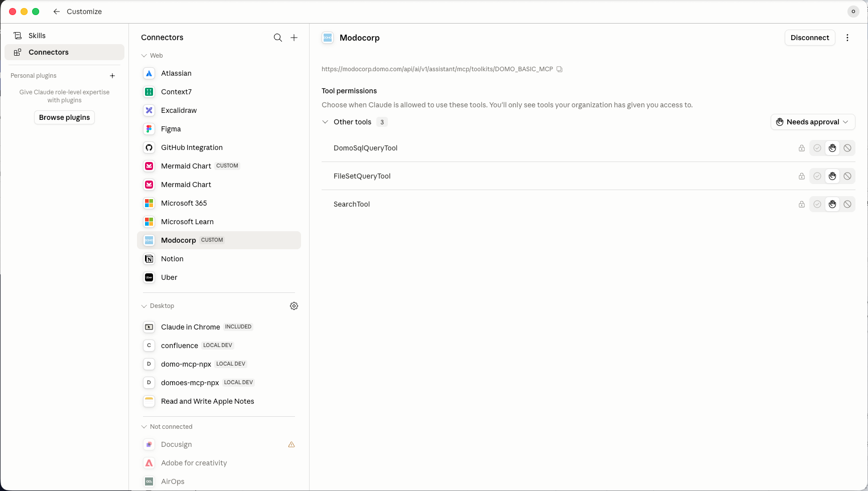Click the Modocorp logo in the header

(x=328, y=38)
